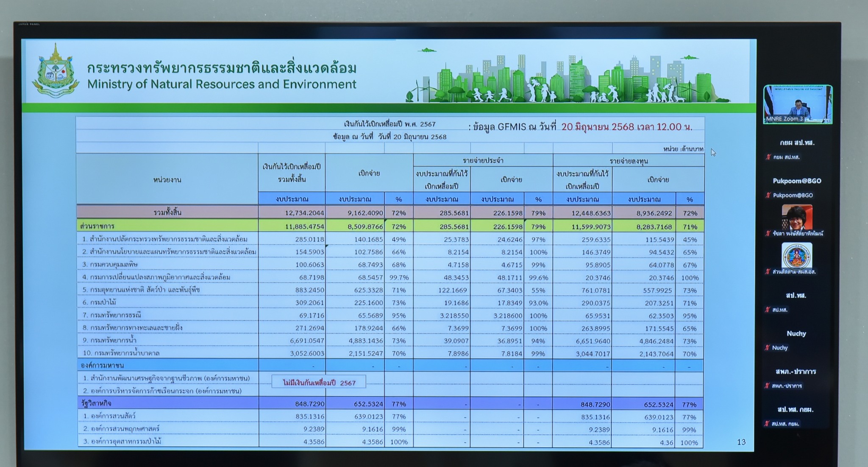868x467 pixels.
Task: Click total disbursed value 9,162.4090
Action: [365, 213]
